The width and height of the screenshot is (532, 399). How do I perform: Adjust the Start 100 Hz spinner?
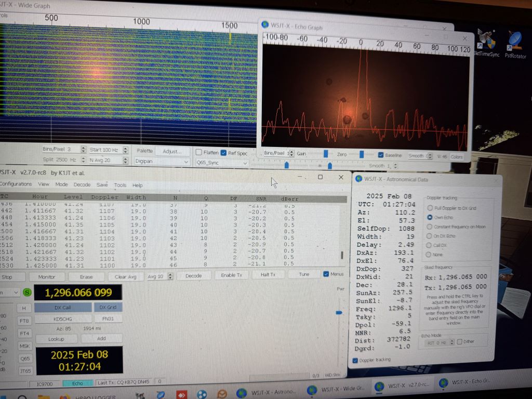coord(126,150)
